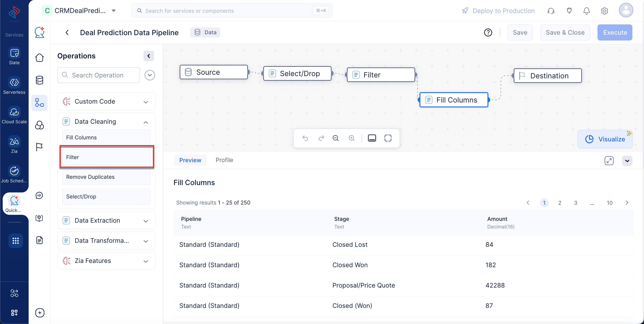
Task: Click the Visualize button
Action: 605,139
